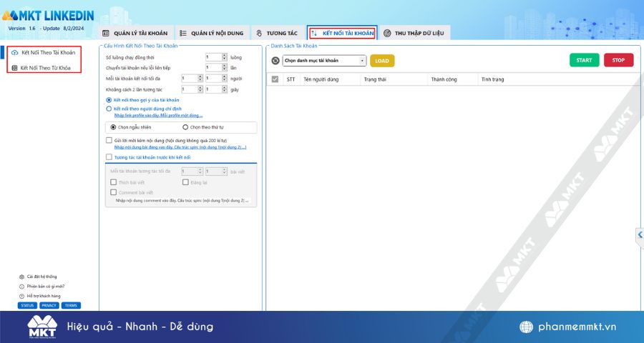
Task: Toggle the select-all checkbox in table header
Action: point(275,79)
